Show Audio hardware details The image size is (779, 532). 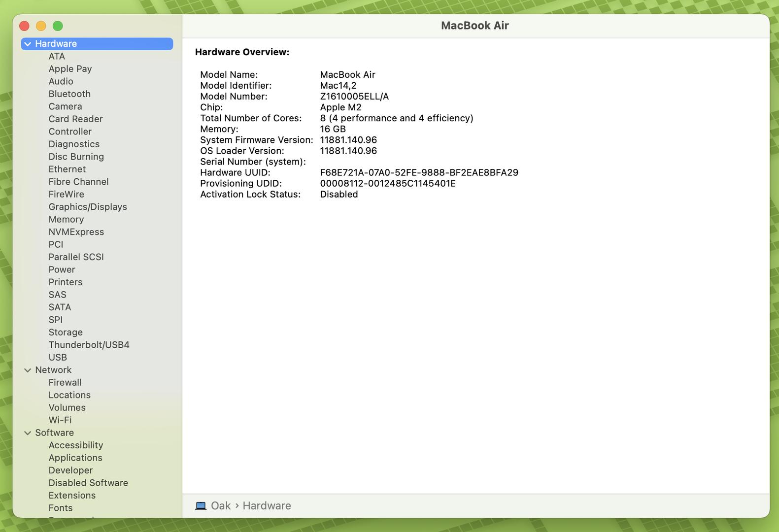pos(61,81)
